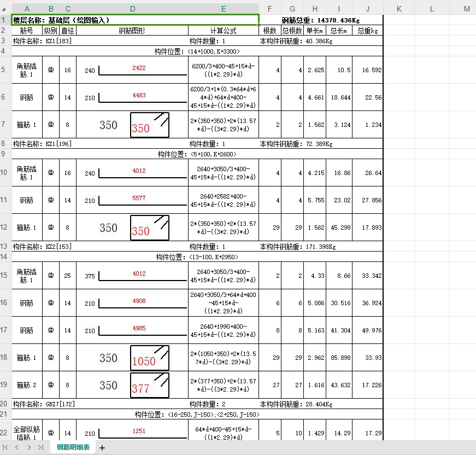
Task: Click total weight cell 16.592
Action: (x=368, y=70)
